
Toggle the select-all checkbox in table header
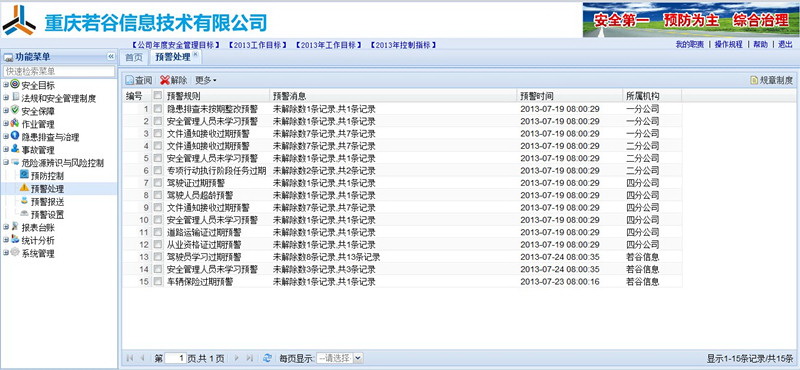coord(158,95)
